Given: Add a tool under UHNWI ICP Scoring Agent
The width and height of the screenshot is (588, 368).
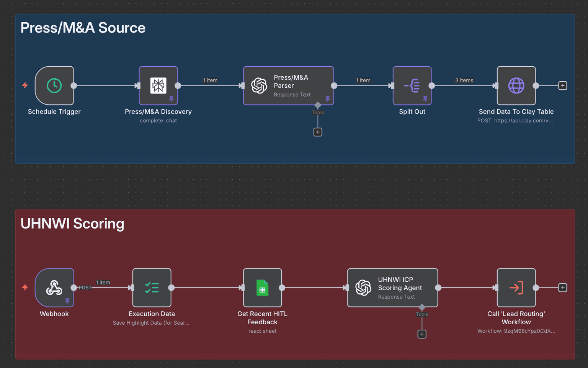Looking at the screenshot, I should click(x=422, y=334).
